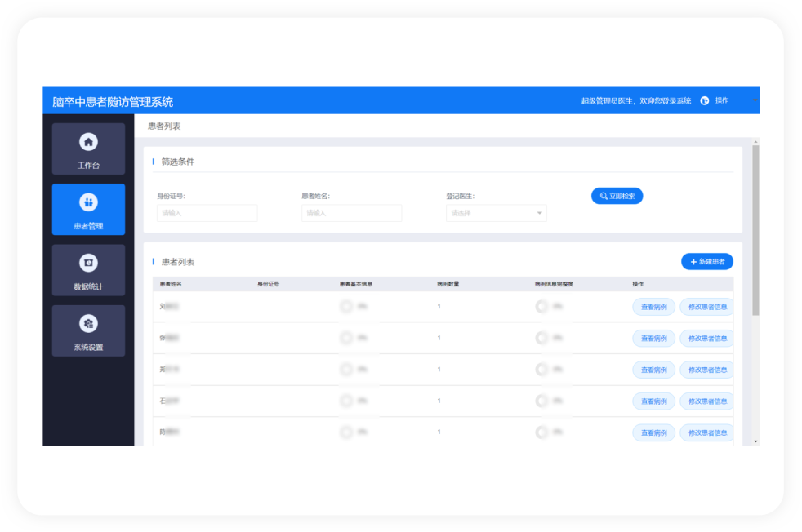
Task: Click the scrollbar down arrow
Action: point(755,441)
